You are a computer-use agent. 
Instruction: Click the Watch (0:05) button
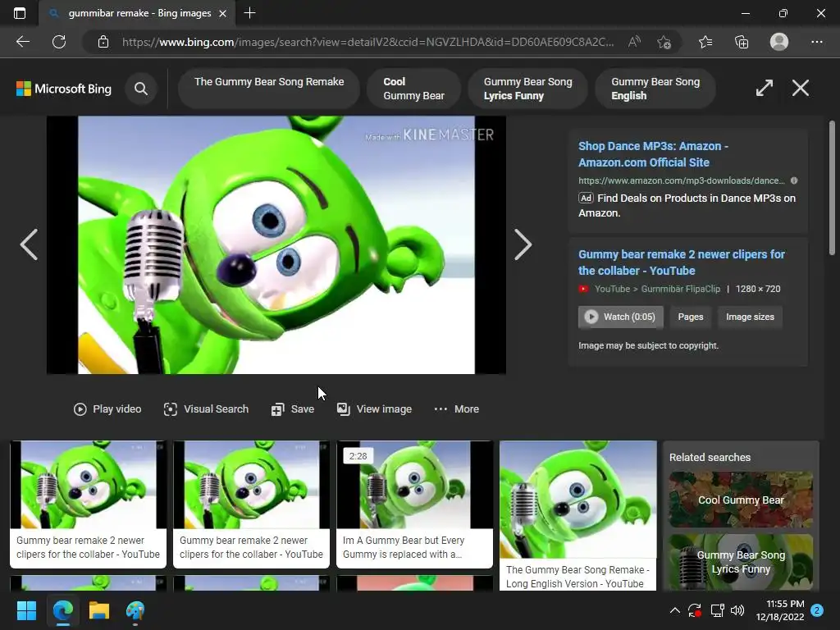620,317
